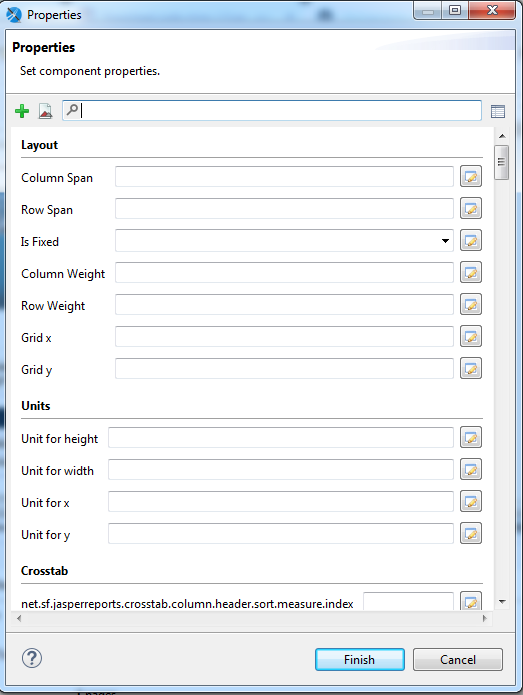This screenshot has height=695, width=523.
Task: Click the Finish button
Action: coord(359,660)
